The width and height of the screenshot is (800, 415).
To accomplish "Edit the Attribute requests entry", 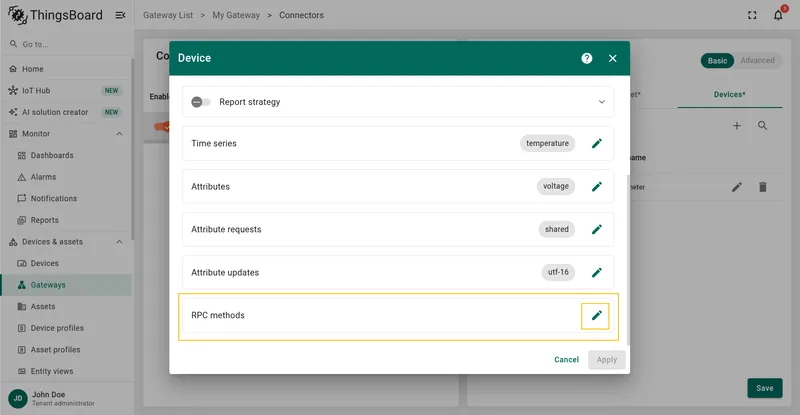I will pos(596,229).
